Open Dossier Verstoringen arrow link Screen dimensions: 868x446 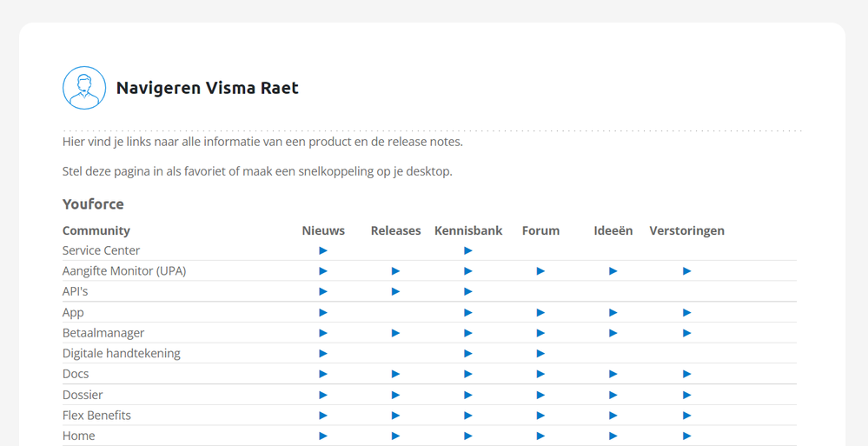coord(686,395)
